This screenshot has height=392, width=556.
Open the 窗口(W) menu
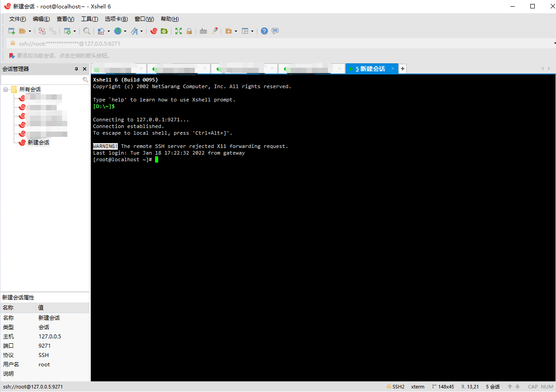144,19
